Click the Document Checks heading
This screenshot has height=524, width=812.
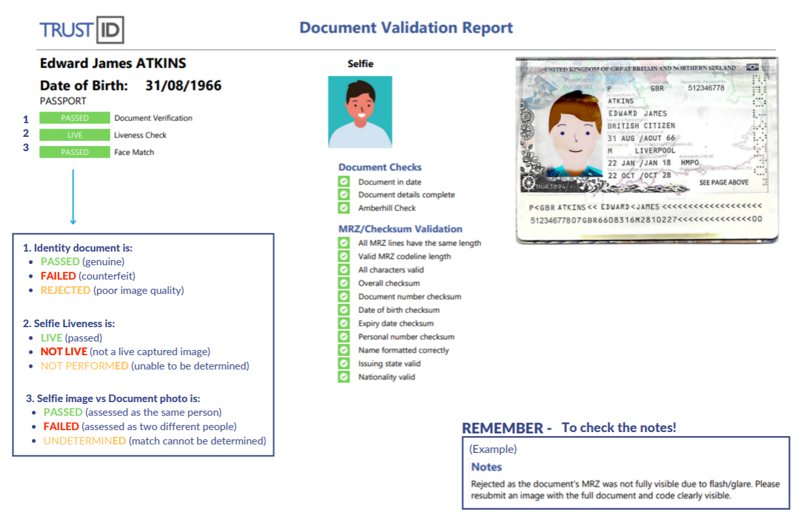coord(380,167)
